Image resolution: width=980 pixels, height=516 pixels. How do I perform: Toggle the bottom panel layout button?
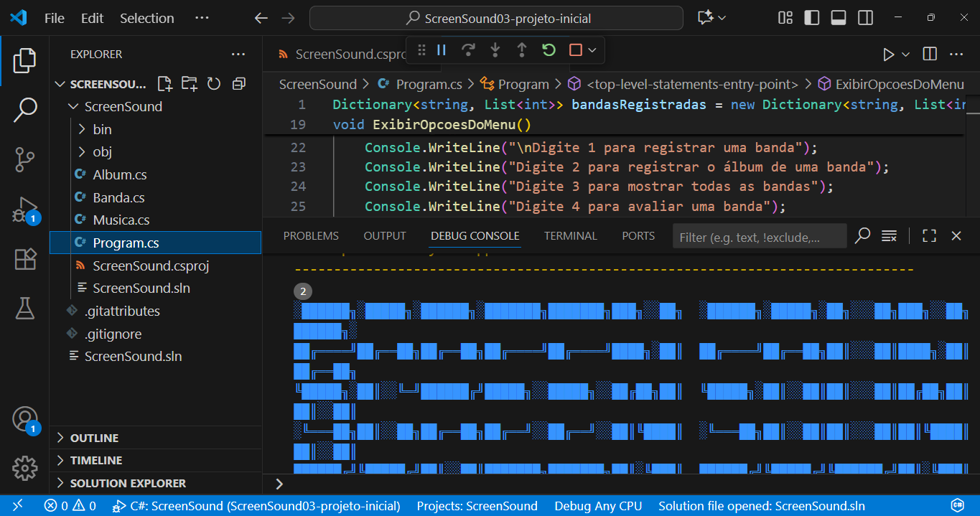838,18
